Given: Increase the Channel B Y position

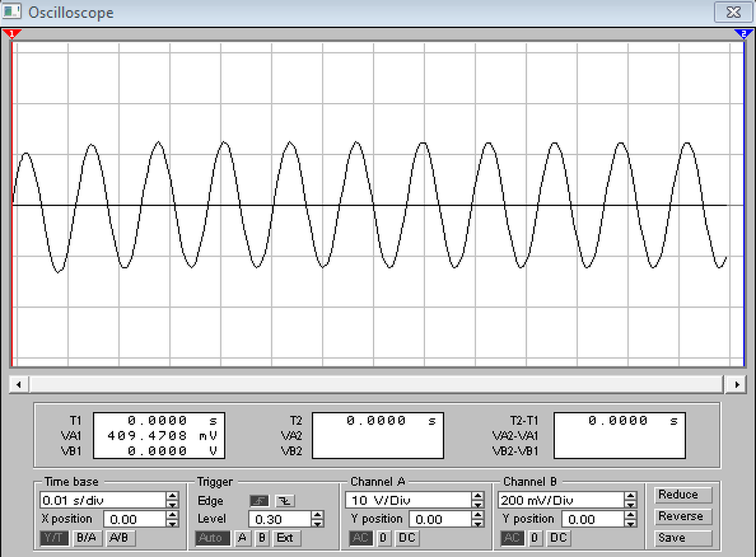Looking at the screenshot, I should pos(631,515).
